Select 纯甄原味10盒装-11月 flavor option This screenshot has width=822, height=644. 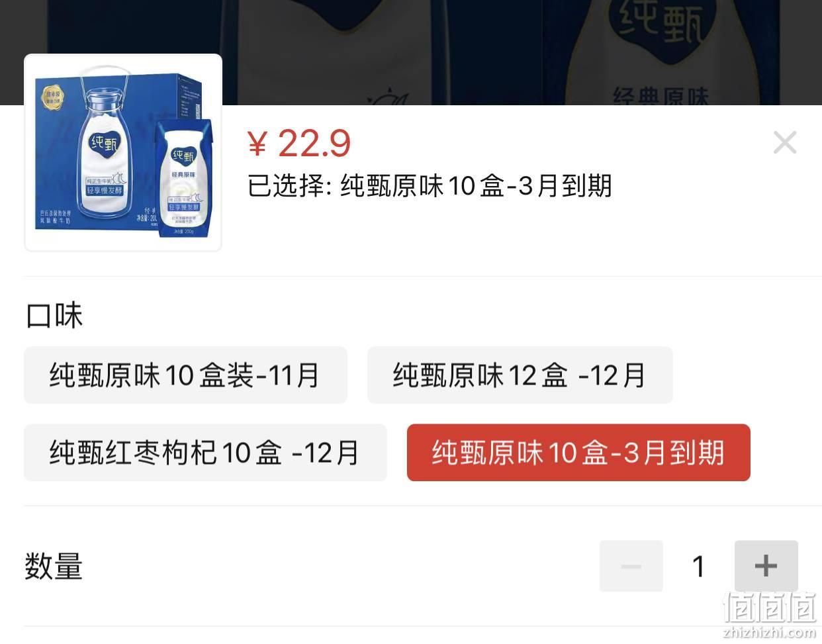point(185,375)
